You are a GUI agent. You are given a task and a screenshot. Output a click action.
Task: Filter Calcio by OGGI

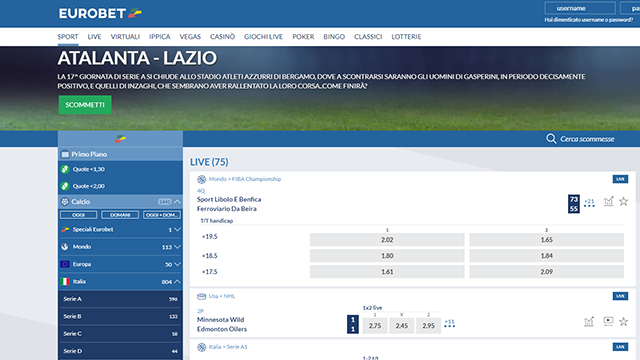click(x=78, y=215)
